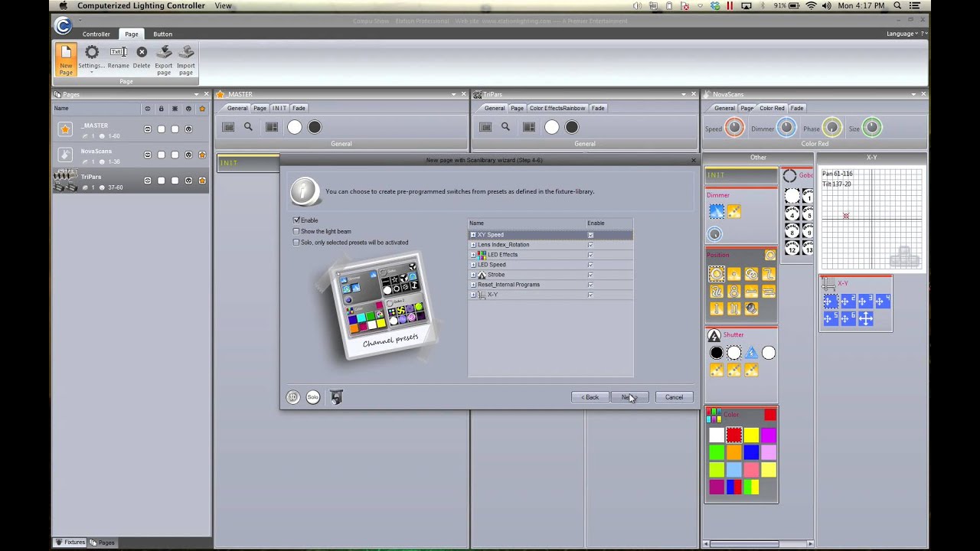This screenshot has height=551, width=980.
Task: Toggle Enable checkbox for Strobe row
Action: (x=590, y=275)
